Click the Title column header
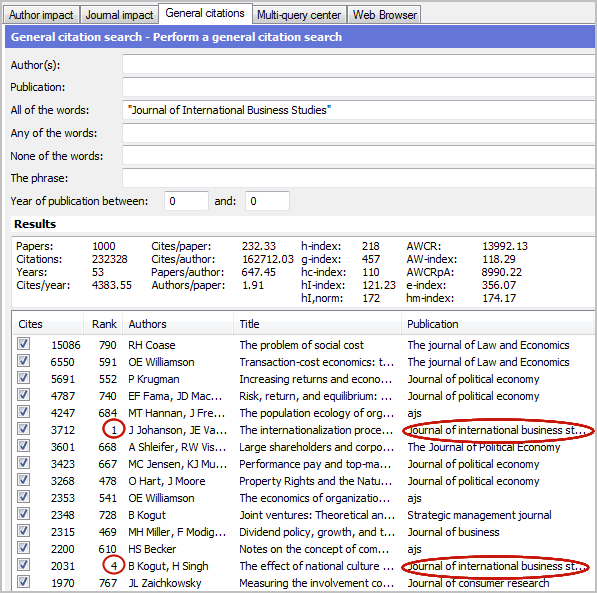Screen dimensions: 597x593 tap(317, 324)
